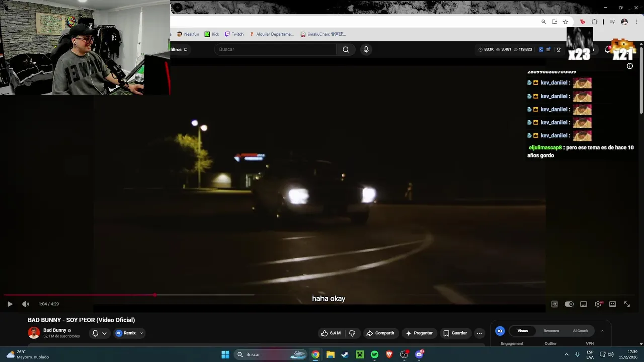Image resolution: width=644 pixels, height=362 pixels.
Task: Switch to theater mode with the player icon
Action: (x=613, y=304)
